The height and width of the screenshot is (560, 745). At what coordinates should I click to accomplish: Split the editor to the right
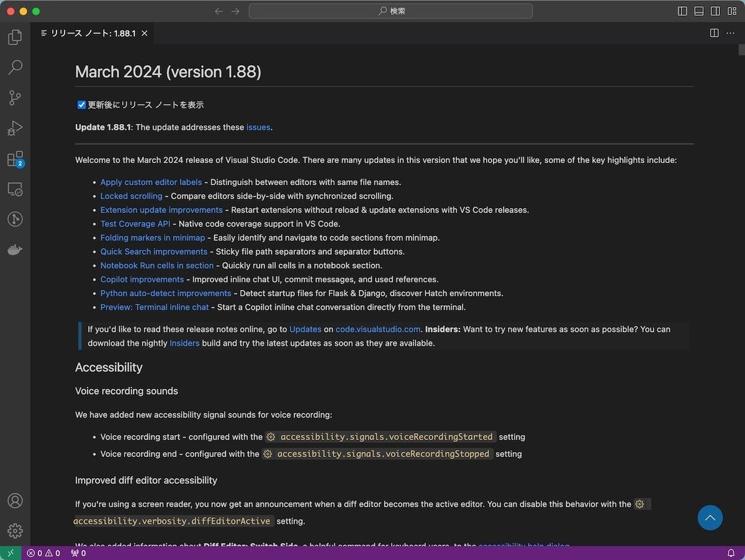pos(715,33)
